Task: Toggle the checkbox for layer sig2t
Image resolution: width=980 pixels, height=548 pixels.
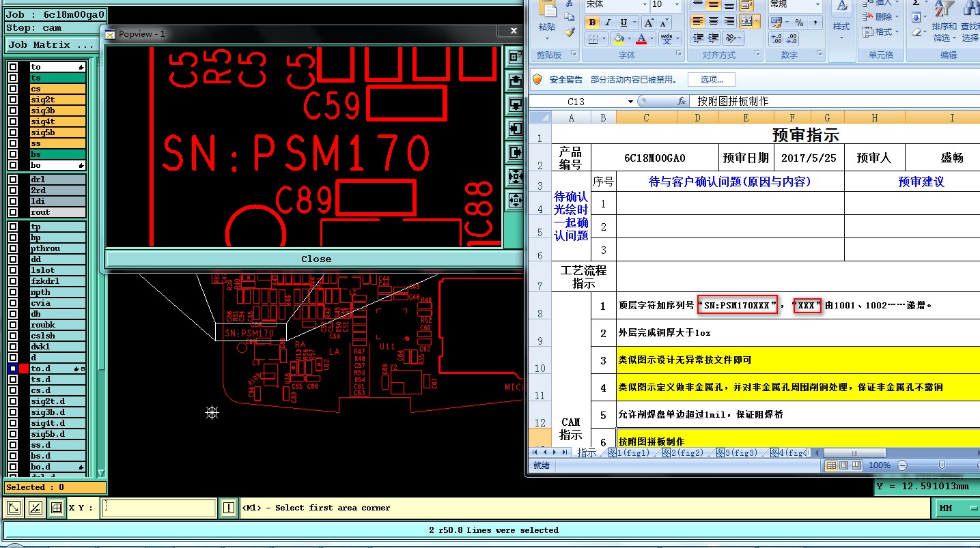Action: (13, 100)
